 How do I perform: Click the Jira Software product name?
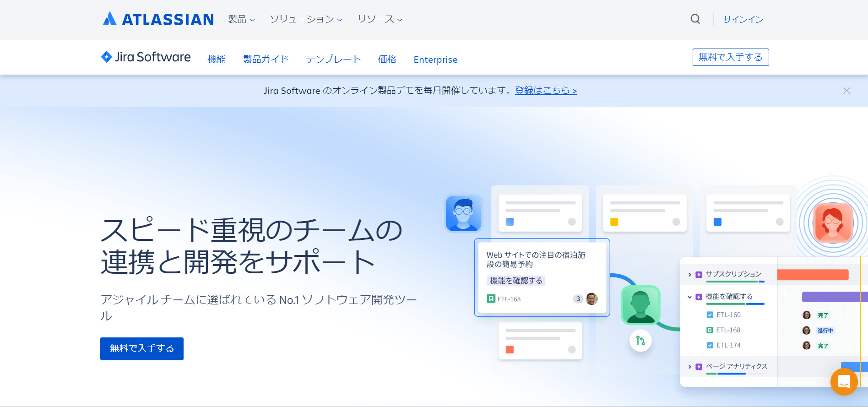(153, 57)
